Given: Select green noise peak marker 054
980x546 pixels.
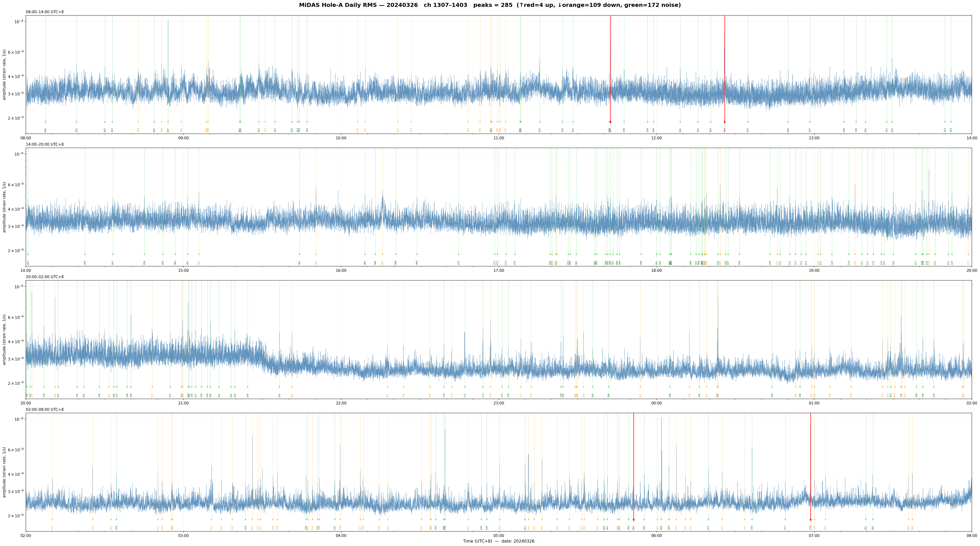Looking at the screenshot, I should coord(951,122).
